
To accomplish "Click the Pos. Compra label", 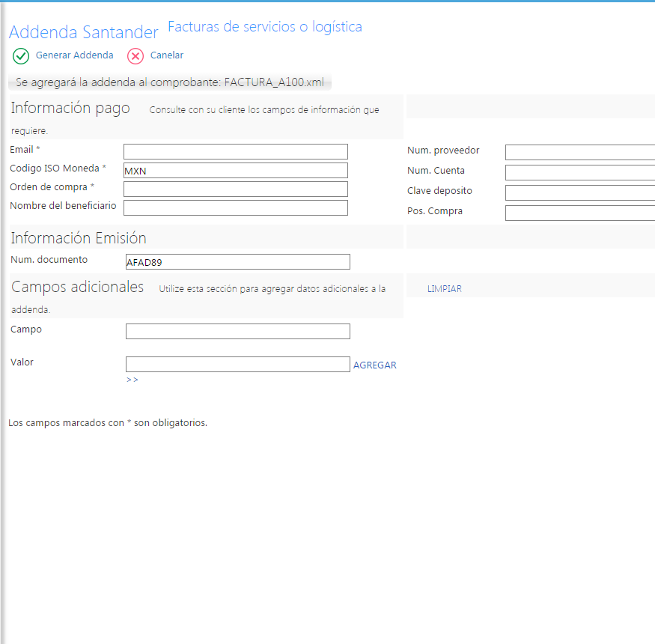I will (x=435, y=211).
